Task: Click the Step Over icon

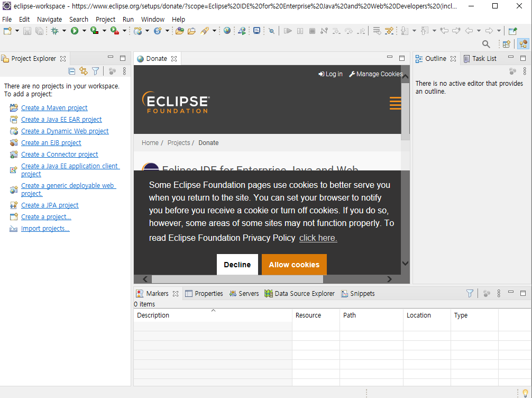Action: tap(348, 31)
